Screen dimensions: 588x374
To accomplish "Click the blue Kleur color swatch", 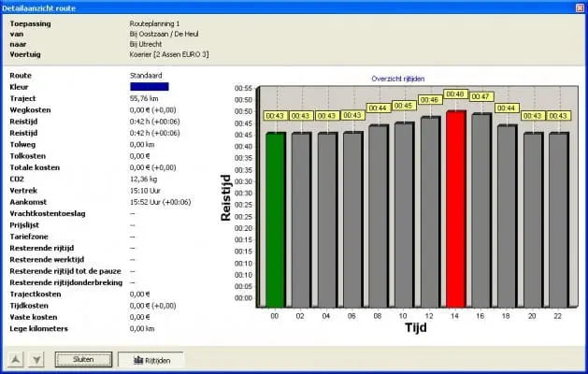I will click(x=149, y=87).
